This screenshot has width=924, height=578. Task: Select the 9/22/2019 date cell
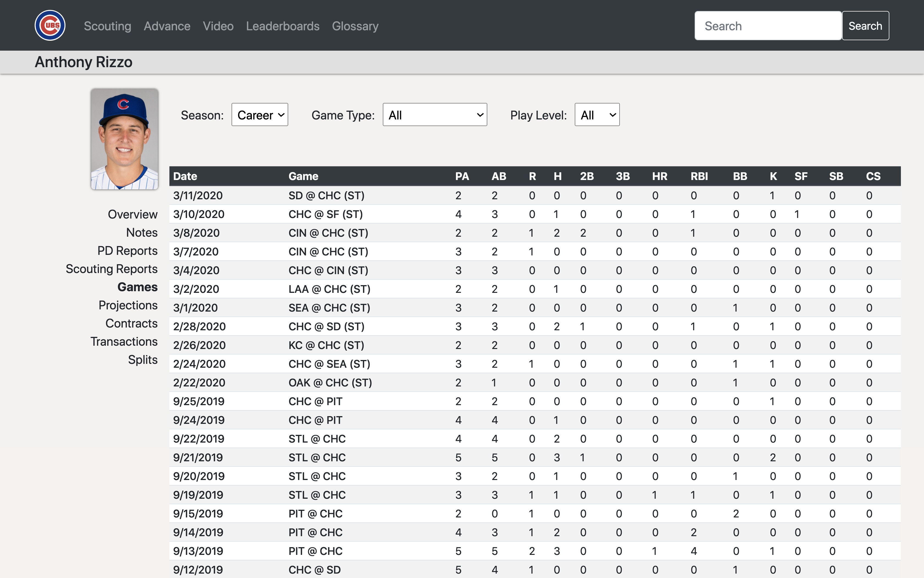tap(199, 439)
